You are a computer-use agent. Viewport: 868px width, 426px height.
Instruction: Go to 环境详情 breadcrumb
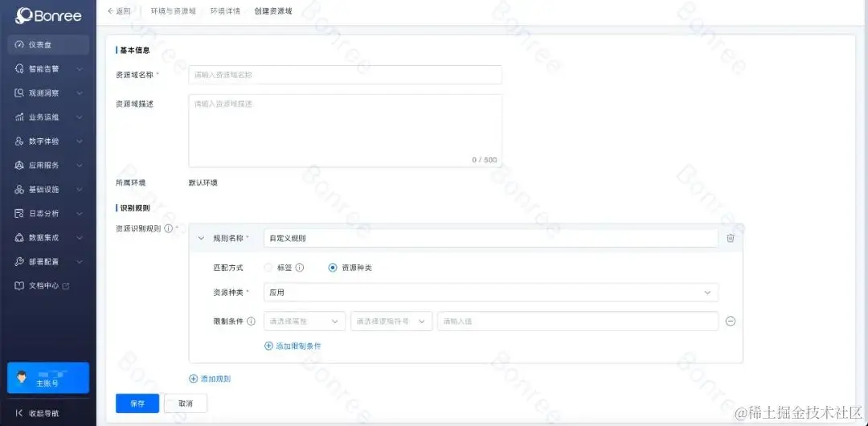point(225,11)
